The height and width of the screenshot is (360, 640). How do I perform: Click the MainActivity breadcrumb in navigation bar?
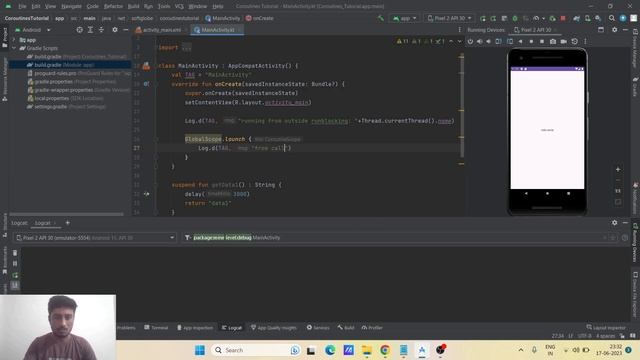222,18
